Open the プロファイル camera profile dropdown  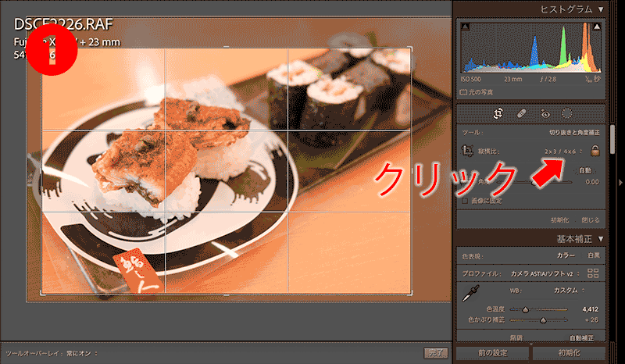545,274
